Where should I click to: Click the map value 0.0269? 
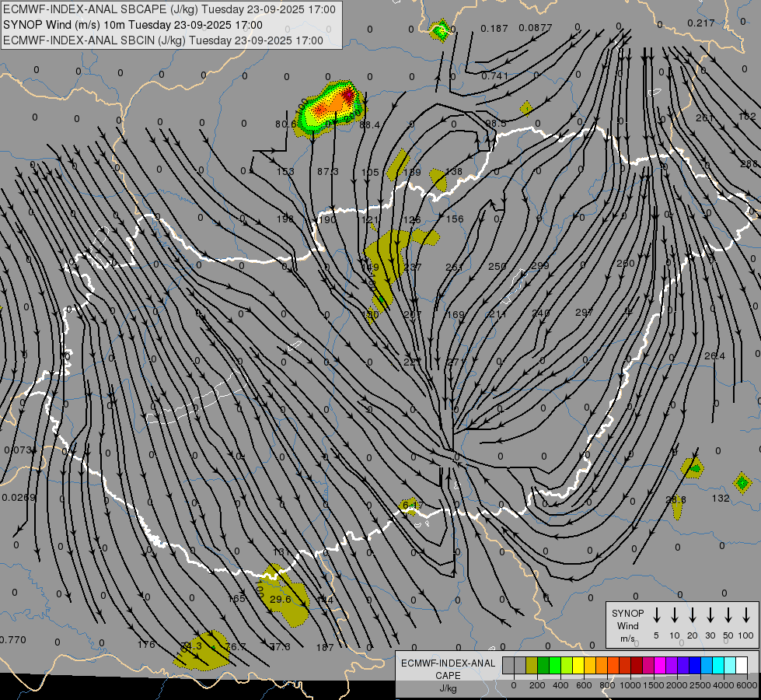(x=19, y=498)
